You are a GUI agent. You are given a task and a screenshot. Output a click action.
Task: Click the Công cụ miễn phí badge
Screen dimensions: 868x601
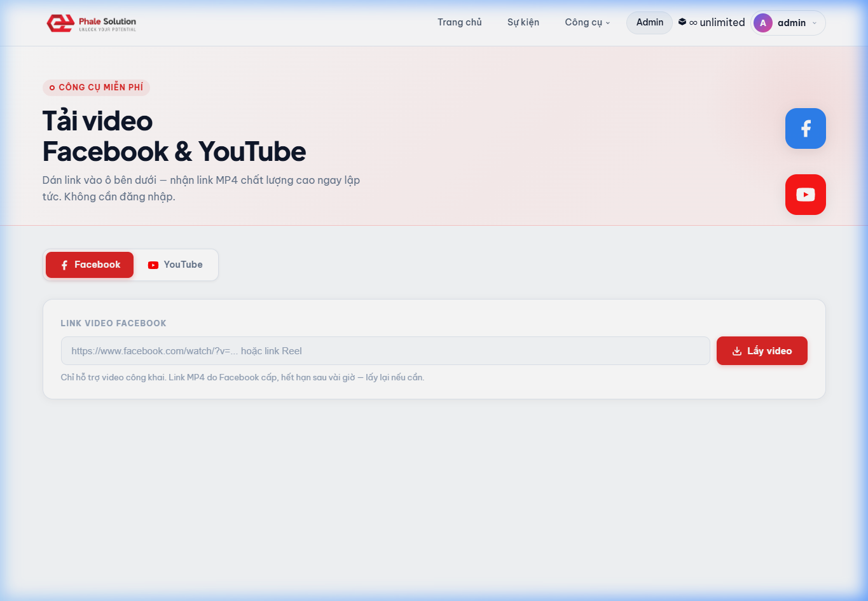pos(96,87)
